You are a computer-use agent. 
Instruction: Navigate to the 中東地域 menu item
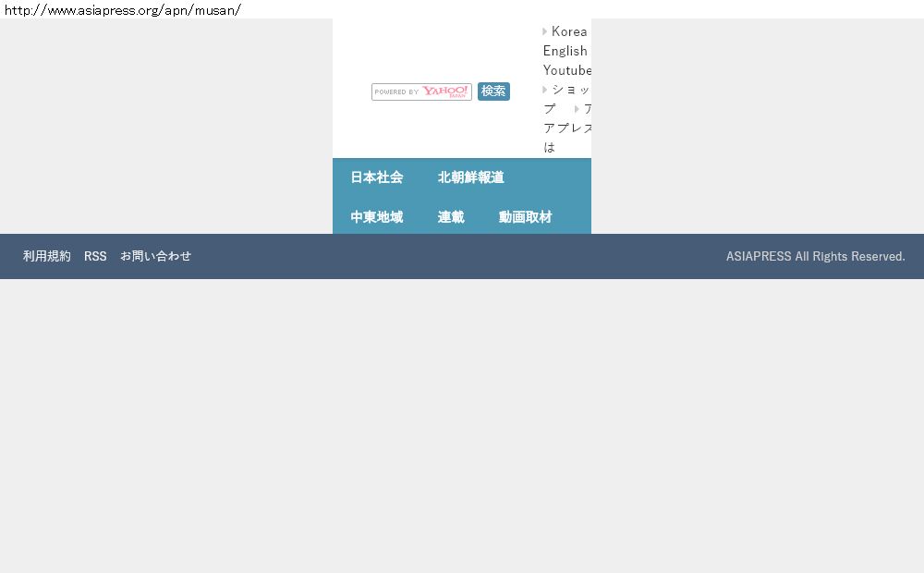point(376,217)
